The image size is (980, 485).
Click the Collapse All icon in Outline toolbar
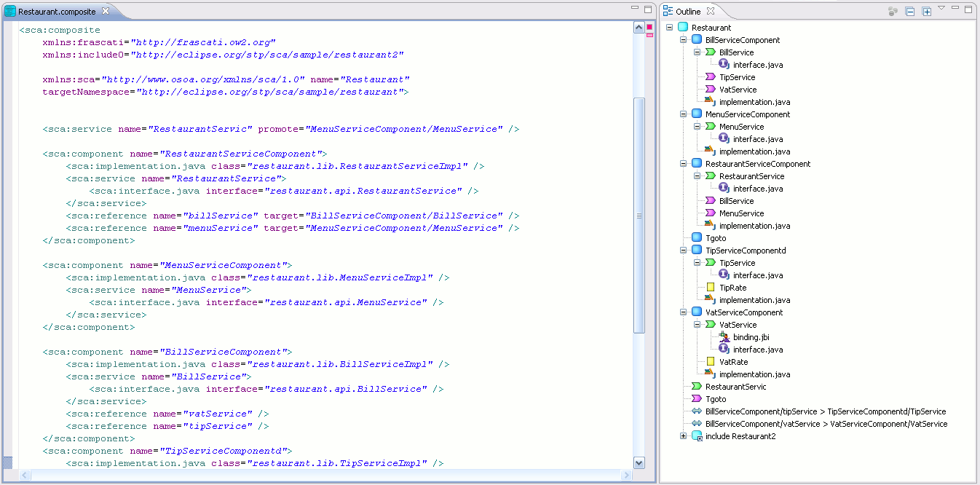tap(909, 12)
